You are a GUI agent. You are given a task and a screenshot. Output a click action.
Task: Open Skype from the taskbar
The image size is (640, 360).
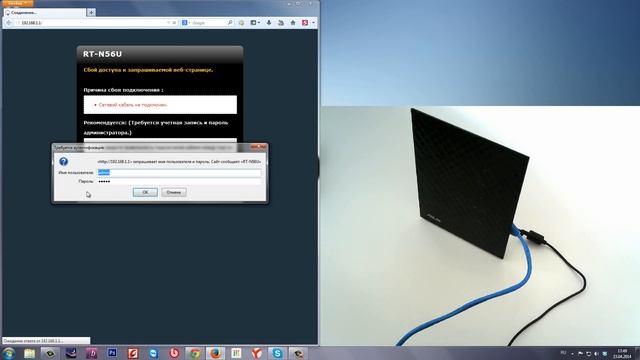coord(277,353)
